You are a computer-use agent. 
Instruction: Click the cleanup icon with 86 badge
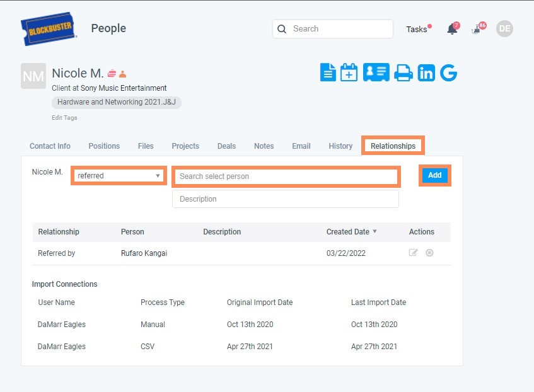tap(477, 29)
